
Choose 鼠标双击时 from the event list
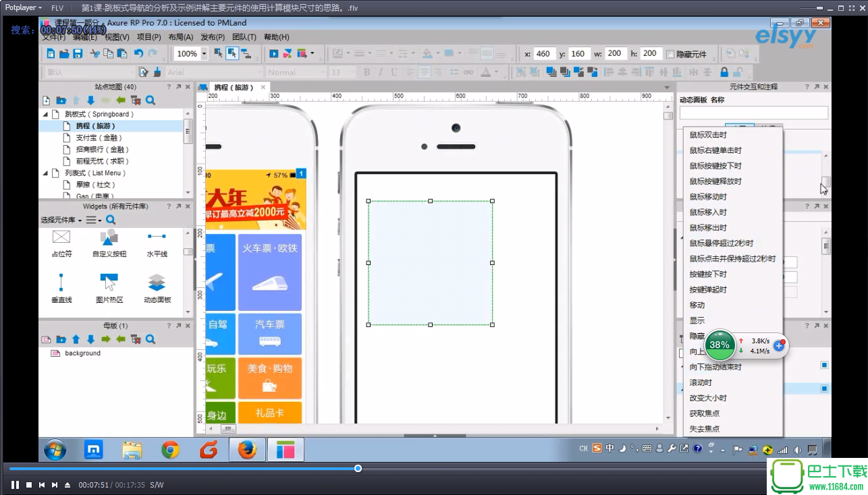[x=708, y=135]
